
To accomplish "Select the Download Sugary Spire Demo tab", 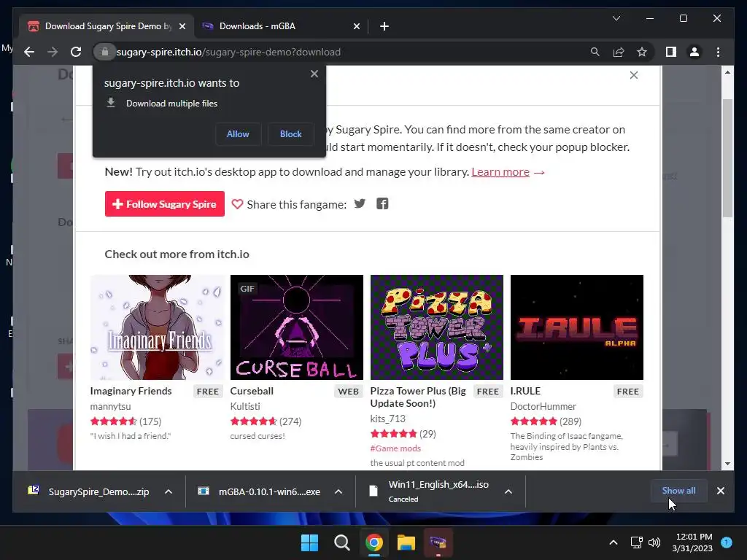I will tap(107, 26).
